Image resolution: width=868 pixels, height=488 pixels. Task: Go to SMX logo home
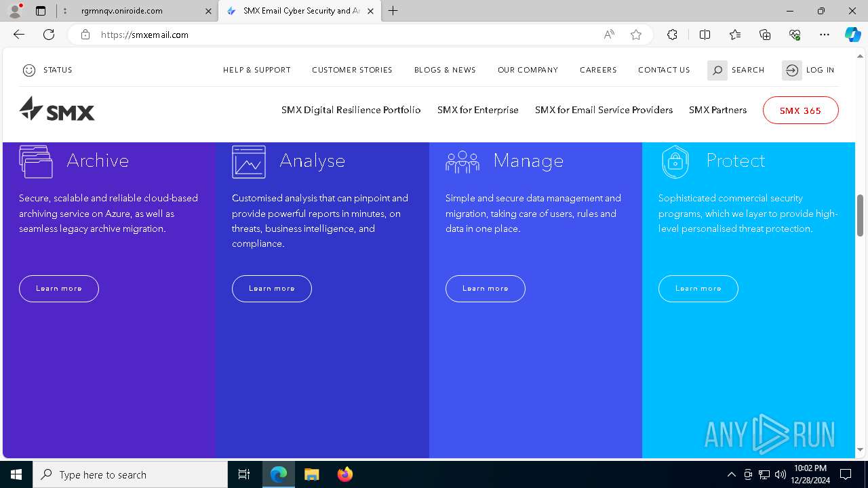coord(57,109)
